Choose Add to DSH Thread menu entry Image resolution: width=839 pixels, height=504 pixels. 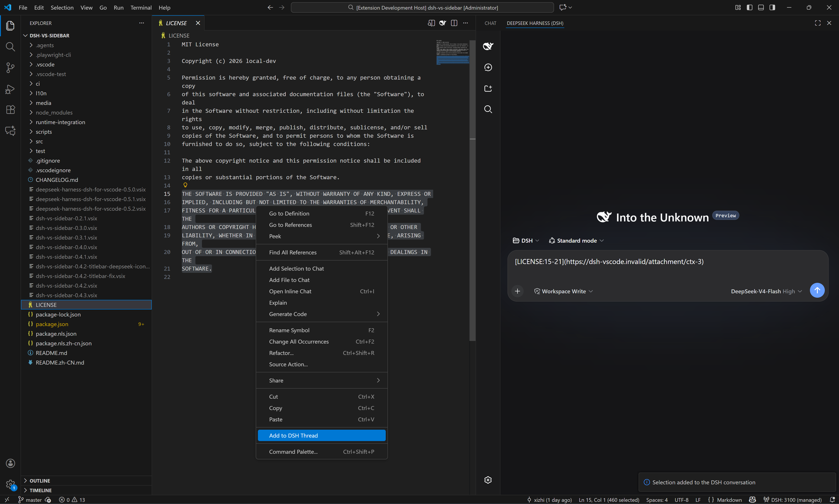point(321,435)
